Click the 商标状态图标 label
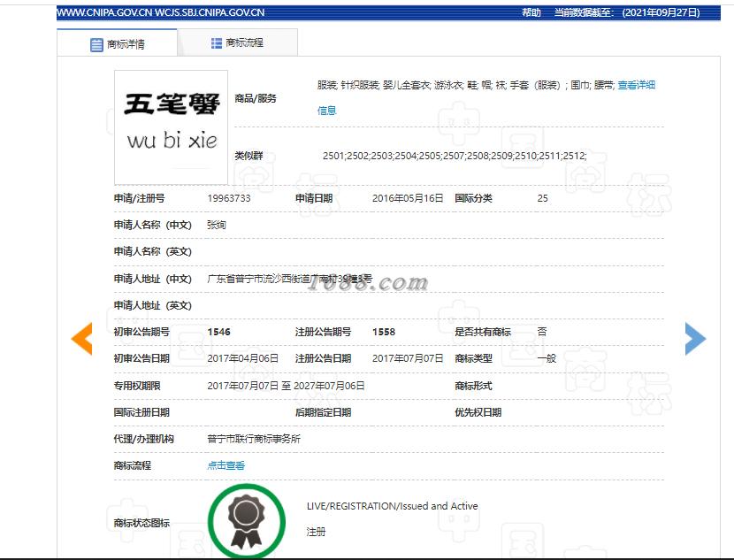Image resolution: width=734 pixels, height=560 pixels. coord(141,523)
